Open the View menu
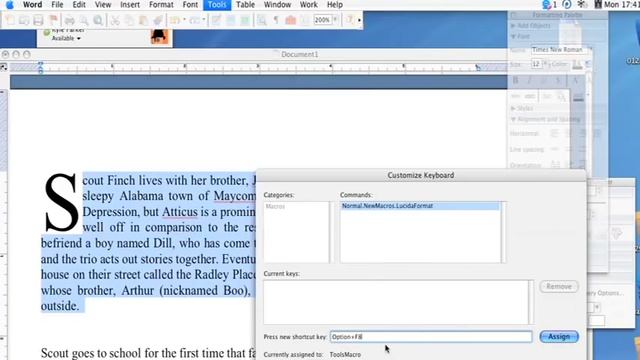Viewport: 640px width, 360px height. (103, 5)
